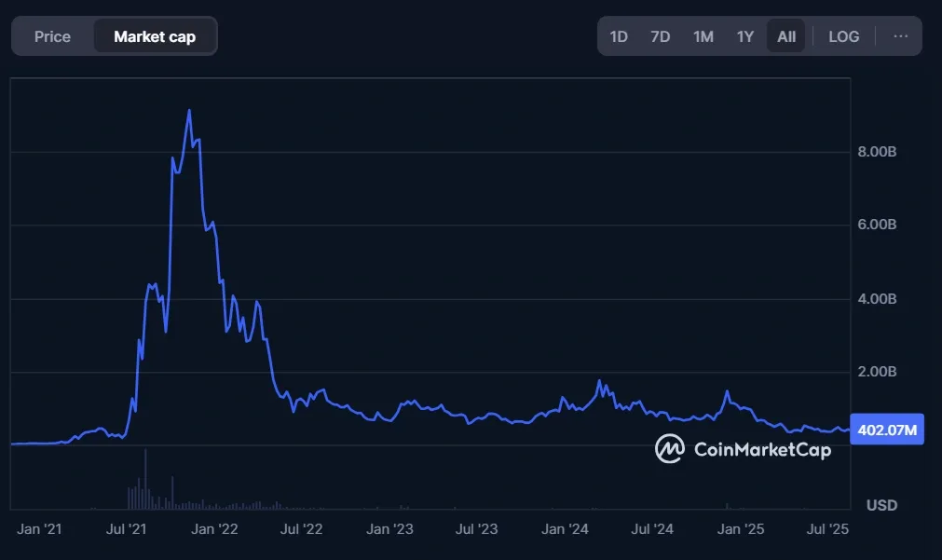Click the Jan '22 x-axis label
942x560 pixels.
point(215,529)
